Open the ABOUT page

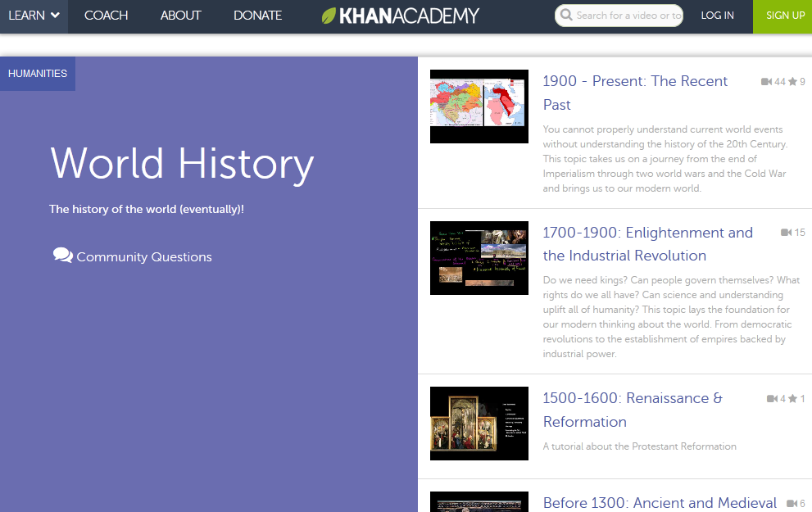[181, 16]
